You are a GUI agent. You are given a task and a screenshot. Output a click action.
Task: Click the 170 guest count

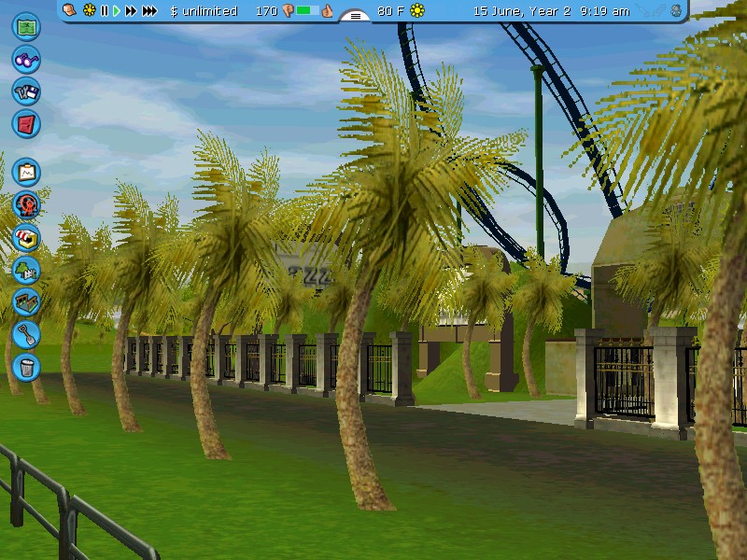(266, 11)
